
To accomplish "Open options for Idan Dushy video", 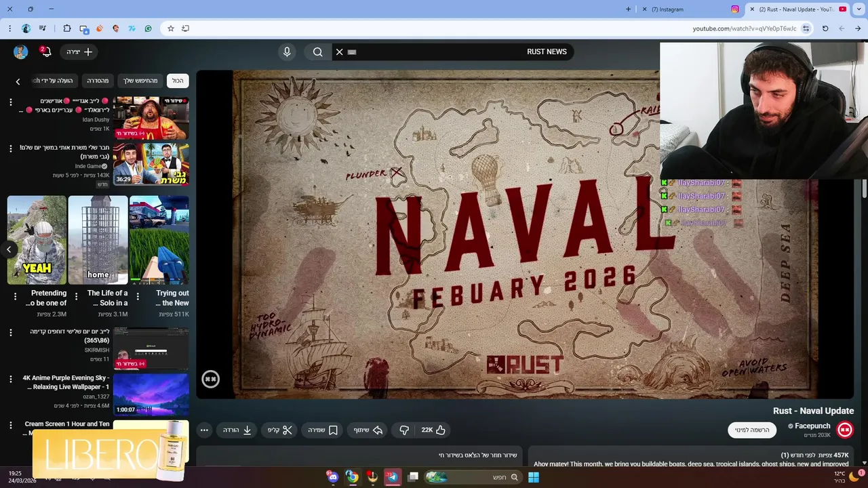I will [10, 102].
